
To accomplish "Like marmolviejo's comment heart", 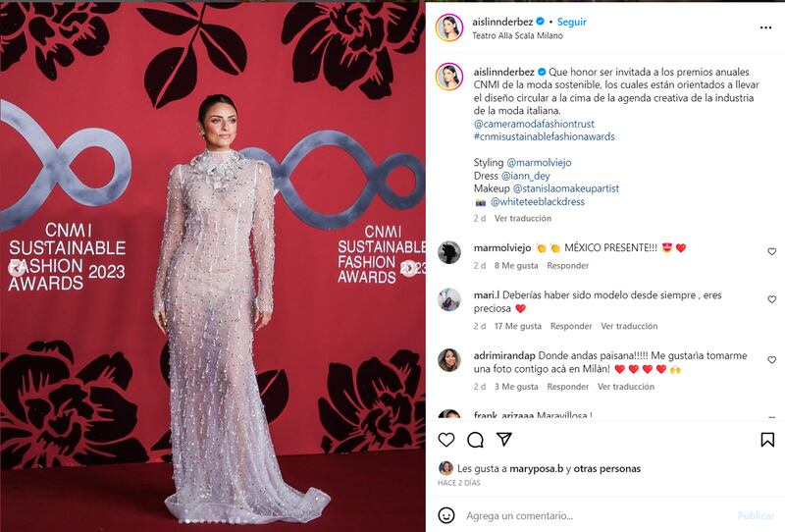I will (x=771, y=251).
